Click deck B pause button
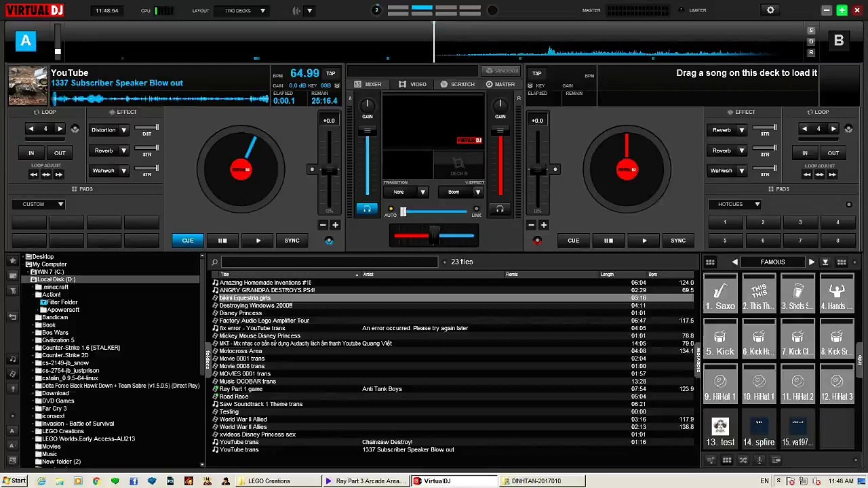The width and height of the screenshot is (868, 488). tap(608, 241)
